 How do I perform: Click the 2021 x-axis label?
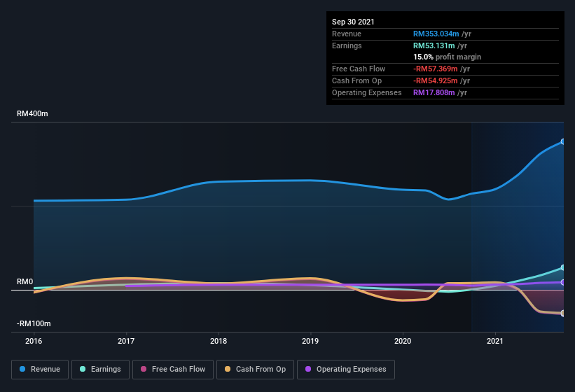point(495,341)
